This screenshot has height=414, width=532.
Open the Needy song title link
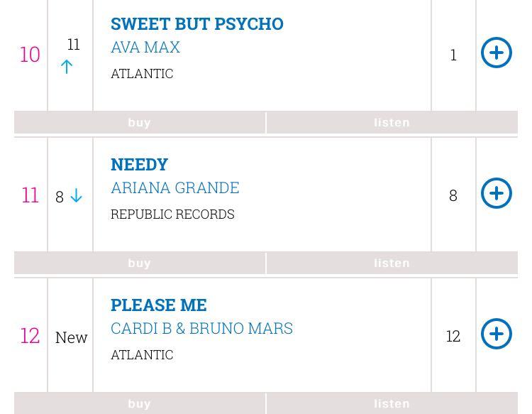point(139,164)
